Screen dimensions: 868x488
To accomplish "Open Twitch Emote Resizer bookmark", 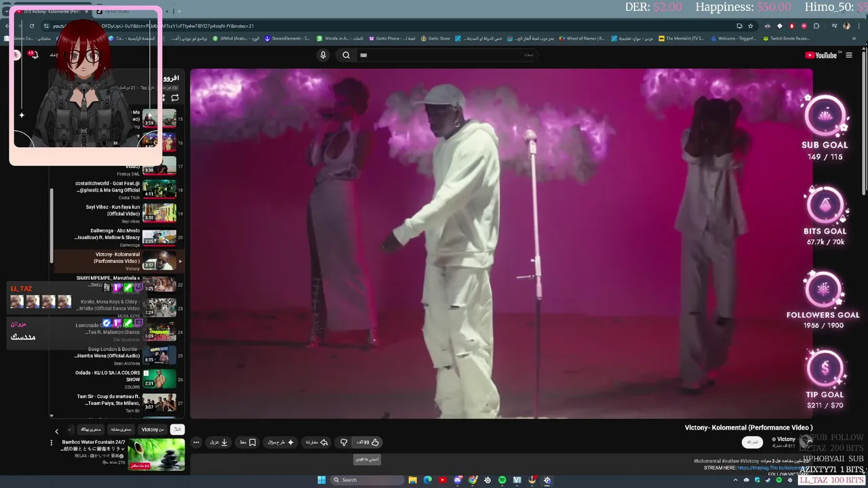I will coord(785,39).
